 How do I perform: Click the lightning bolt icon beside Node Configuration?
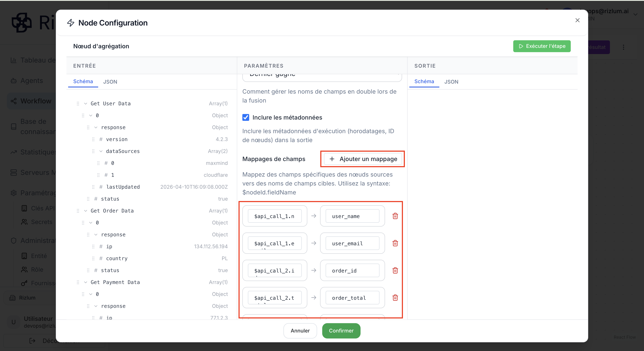(x=71, y=23)
